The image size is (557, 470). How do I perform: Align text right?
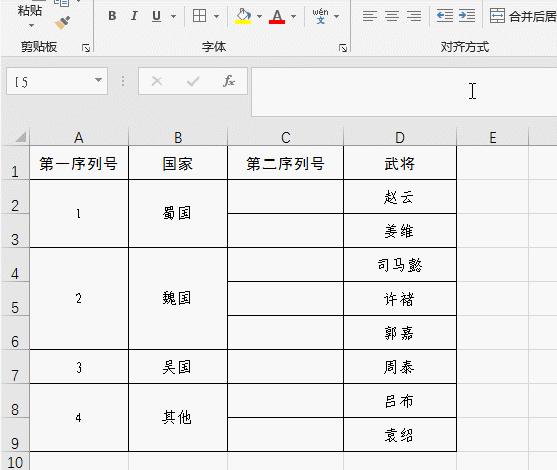(x=414, y=16)
